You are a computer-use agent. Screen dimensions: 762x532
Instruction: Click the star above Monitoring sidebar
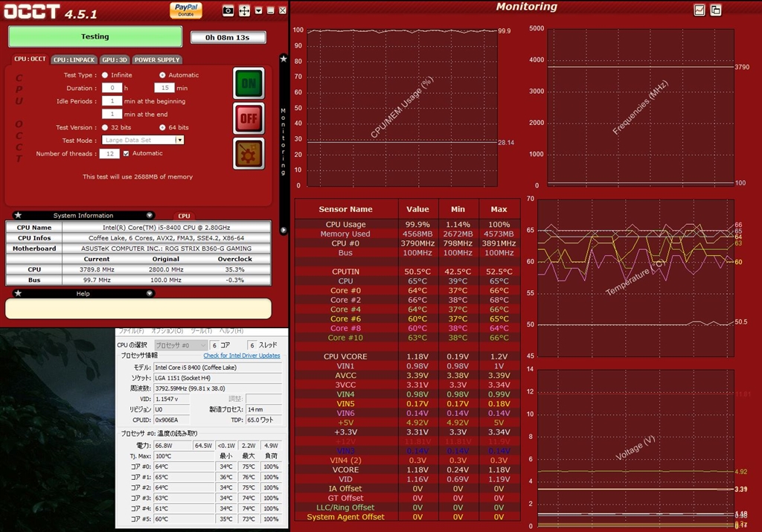point(284,59)
